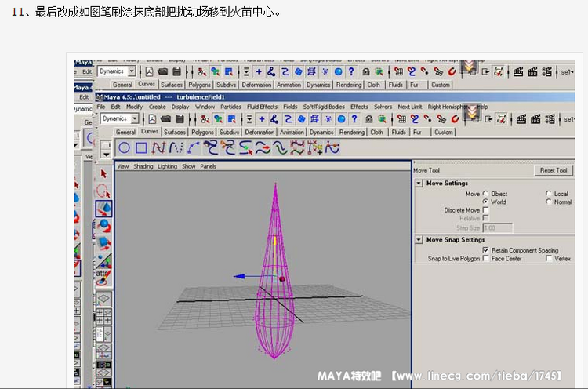Screen dimensions: 588x389
Task: Open the Fluid Effects menu
Action: coord(262,107)
